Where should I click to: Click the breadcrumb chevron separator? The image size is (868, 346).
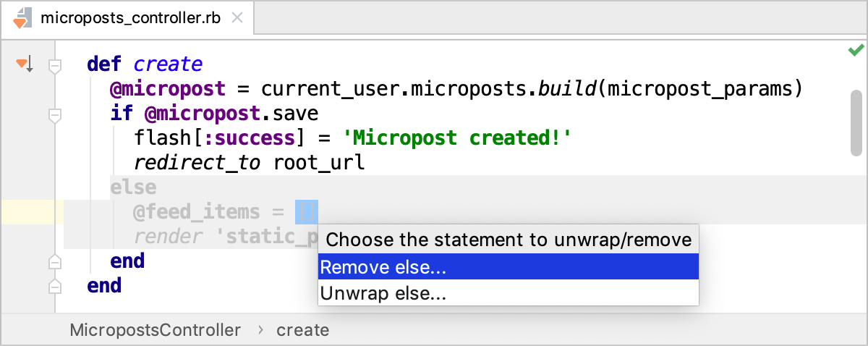click(259, 331)
